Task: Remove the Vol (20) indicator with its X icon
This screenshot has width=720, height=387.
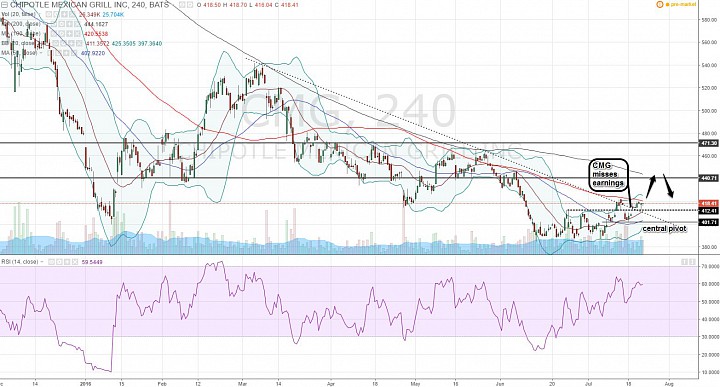Action: coord(72,15)
